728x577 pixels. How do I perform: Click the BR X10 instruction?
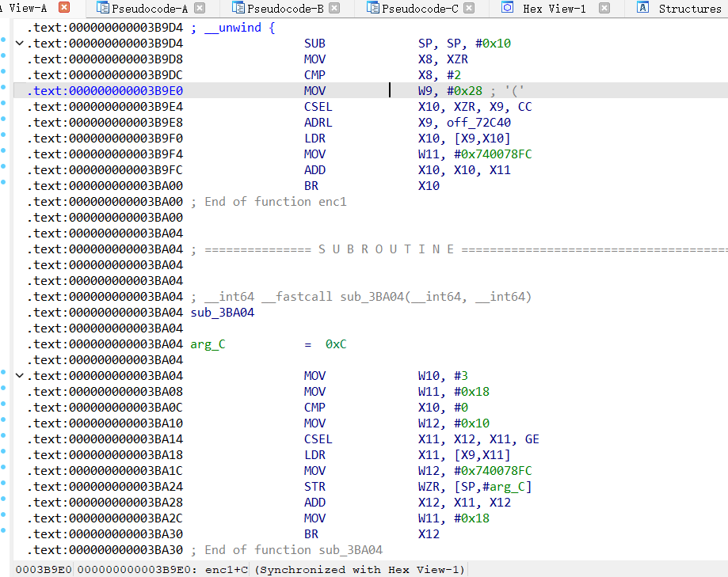(372, 186)
